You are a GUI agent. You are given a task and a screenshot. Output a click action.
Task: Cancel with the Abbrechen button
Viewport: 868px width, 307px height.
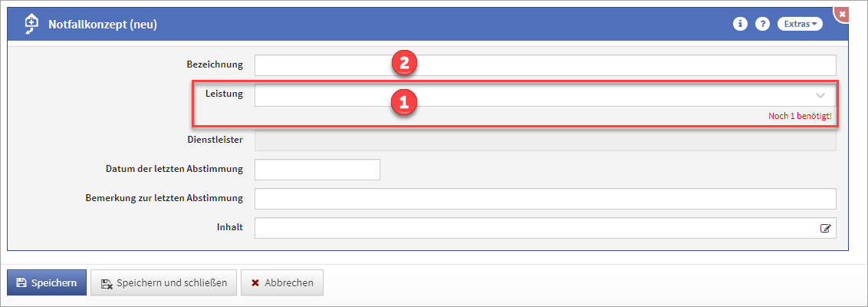click(282, 282)
